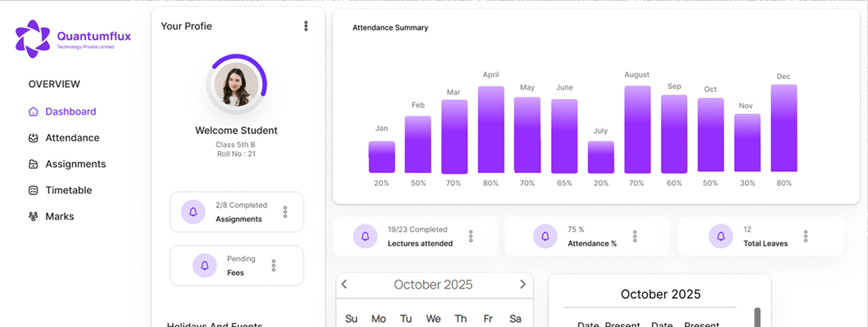The image size is (868, 327).
Task: Go to previous month in calendar
Action: tap(344, 284)
